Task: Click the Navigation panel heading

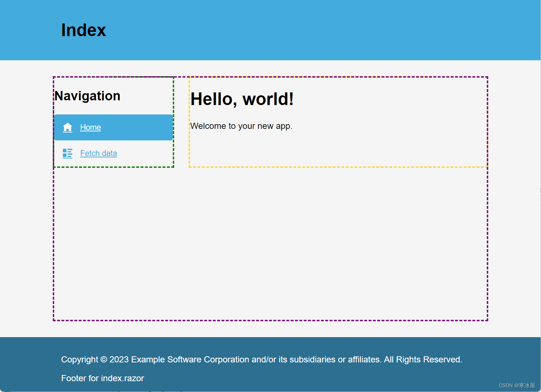Action: click(x=87, y=96)
